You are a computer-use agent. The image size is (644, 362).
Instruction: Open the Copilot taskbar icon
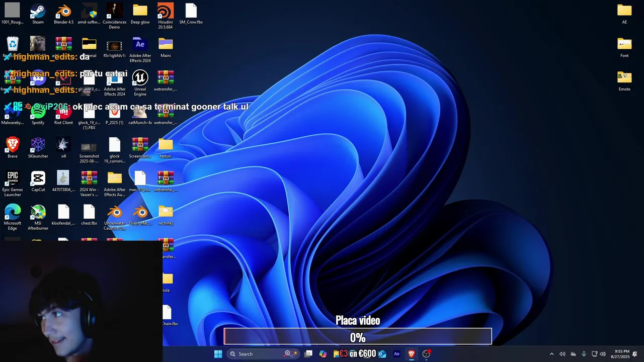point(323,354)
